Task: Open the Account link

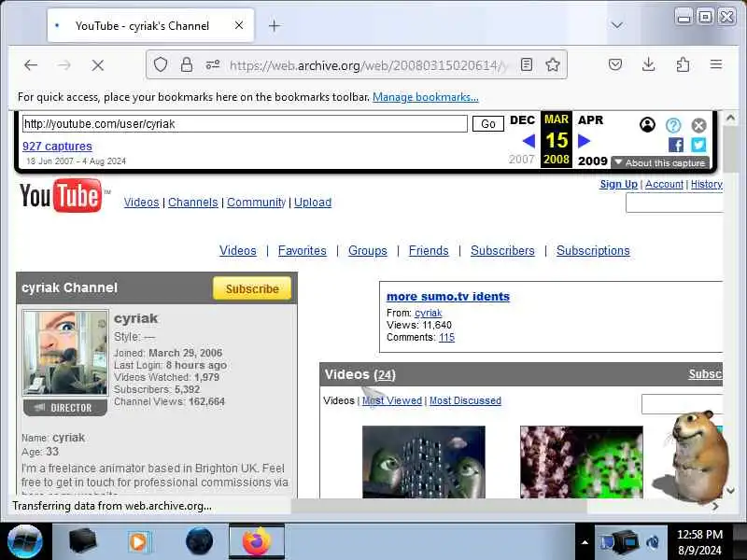Action: (x=664, y=184)
